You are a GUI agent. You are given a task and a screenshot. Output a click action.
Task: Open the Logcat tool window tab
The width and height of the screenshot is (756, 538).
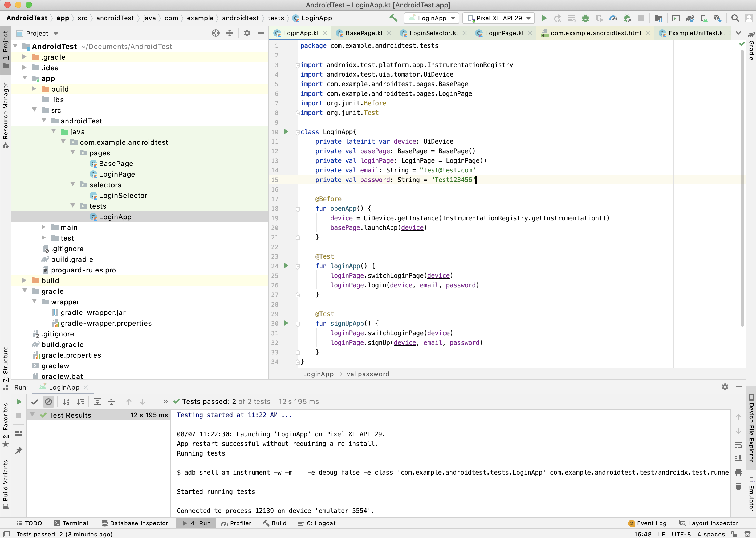[321, 523]
